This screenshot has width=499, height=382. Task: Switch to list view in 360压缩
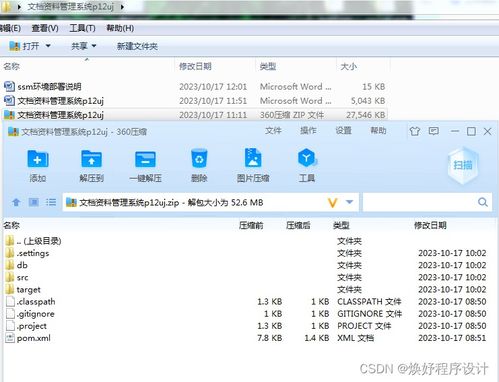click(x=51, y=202)
